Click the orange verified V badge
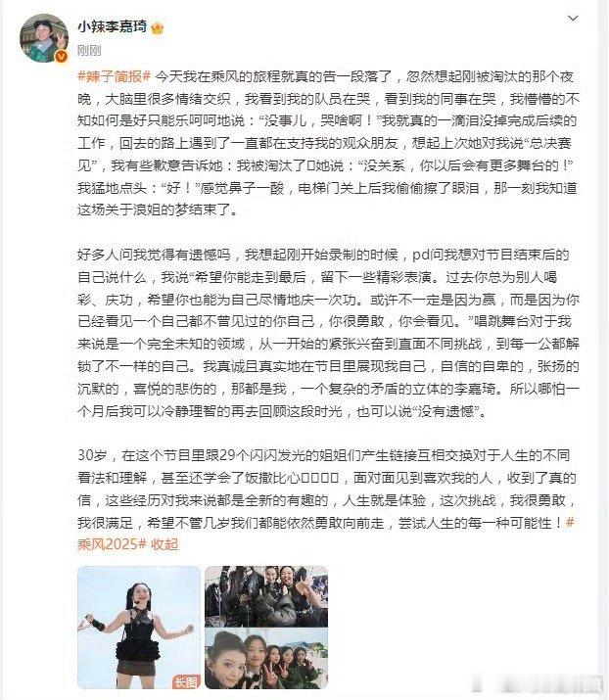 point(61,56)
